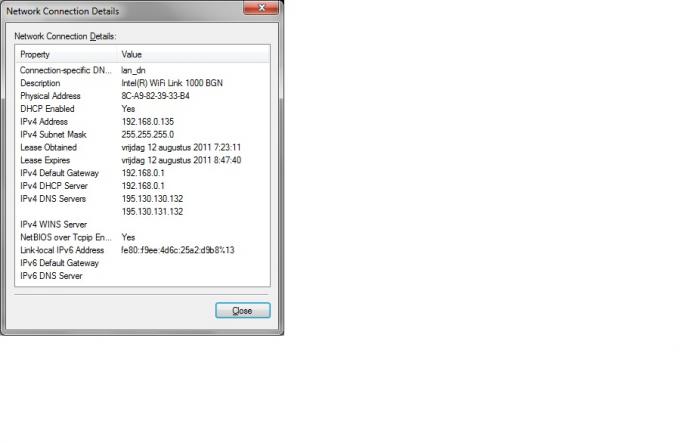Click the IPv4 Subnet Mask row
The height and width of the screenshot is (443, 700).
click(x=142, y=134)
